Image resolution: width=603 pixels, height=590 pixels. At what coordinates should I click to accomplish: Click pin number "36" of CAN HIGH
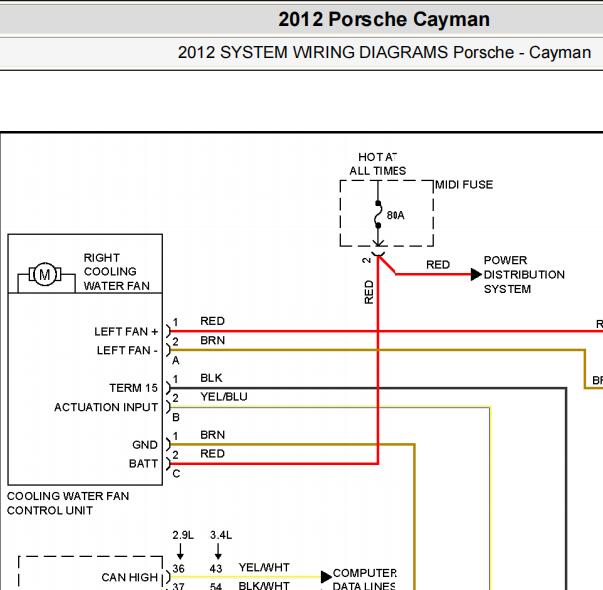(x=178, y=568)
